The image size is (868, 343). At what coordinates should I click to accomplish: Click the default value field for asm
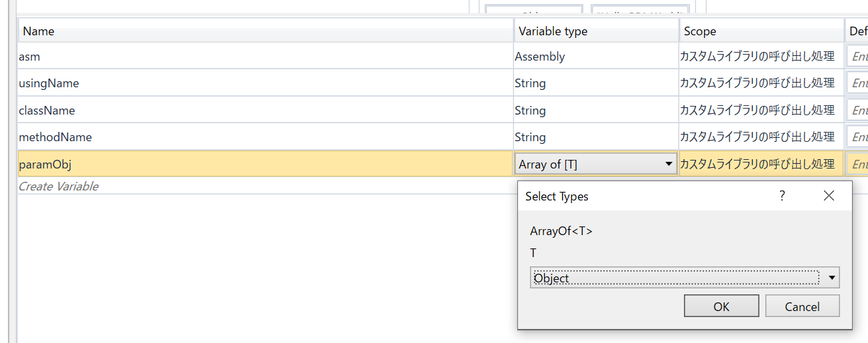point(857,57)
